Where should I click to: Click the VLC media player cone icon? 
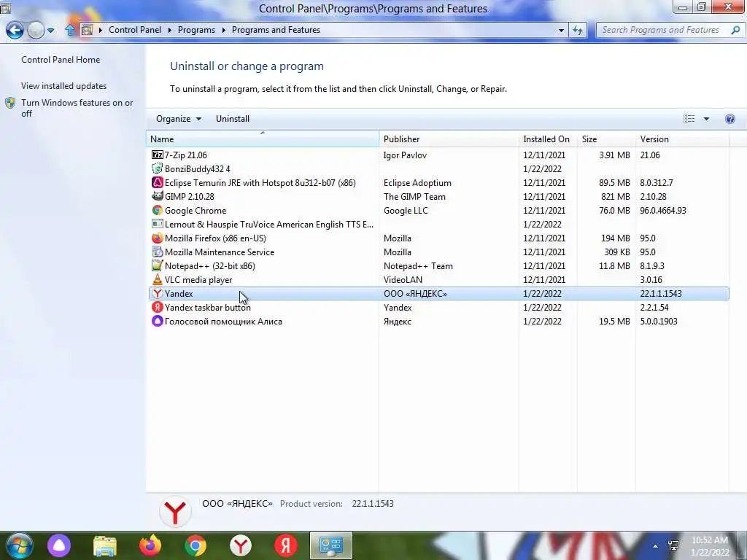click(x=158, y=279)
